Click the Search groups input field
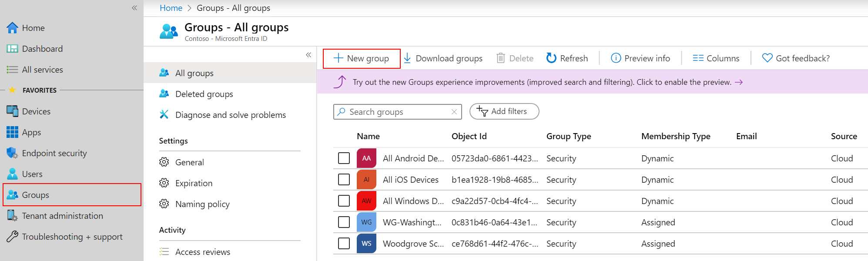This screenshot has width=868, height=261. pos(398,112)
